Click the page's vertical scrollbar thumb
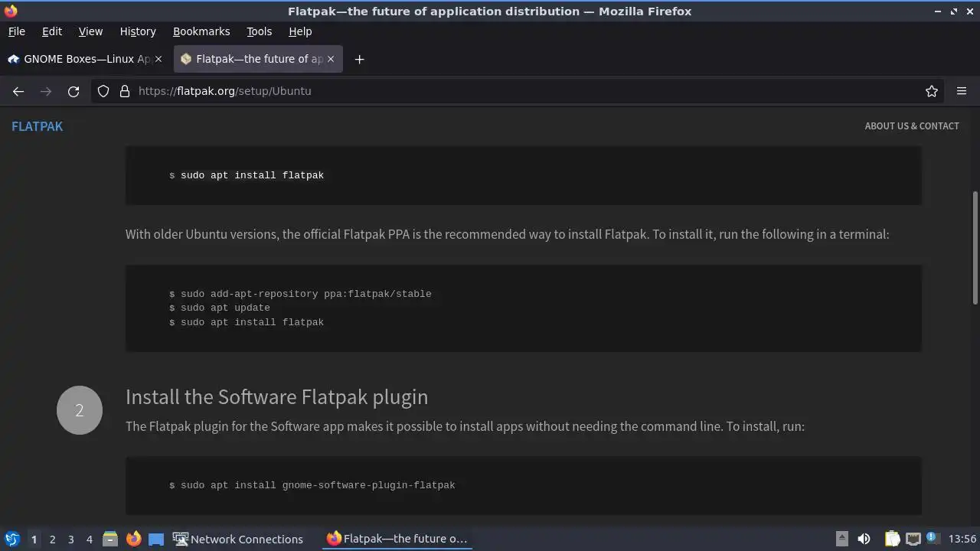980x551 pixels. pyautogui.click(x=975, y=247)
